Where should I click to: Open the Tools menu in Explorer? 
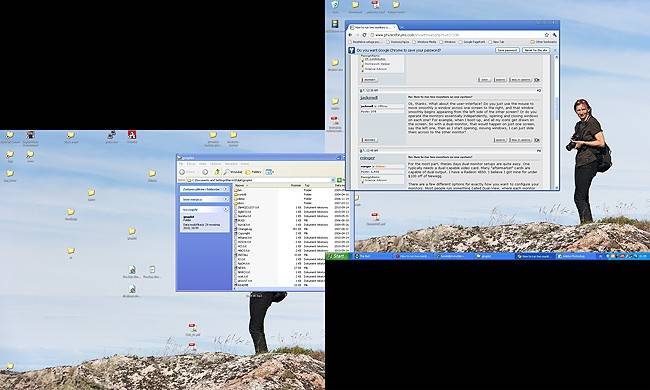(231, 164)
